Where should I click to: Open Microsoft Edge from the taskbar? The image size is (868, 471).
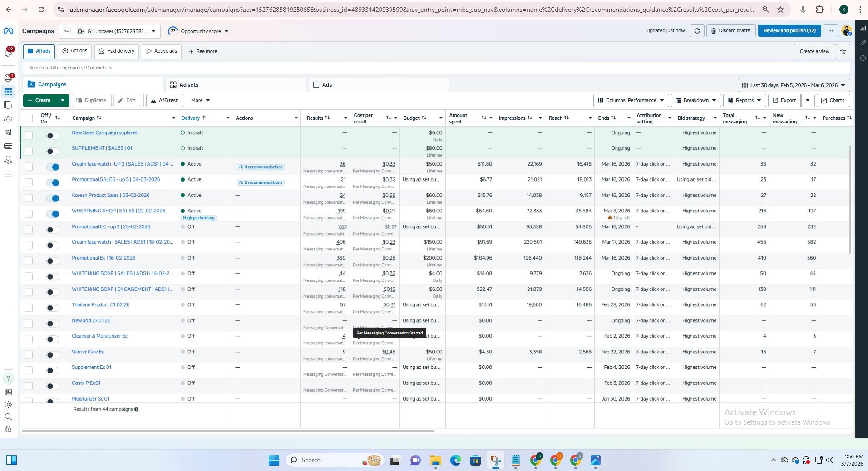tap(455, 460)
